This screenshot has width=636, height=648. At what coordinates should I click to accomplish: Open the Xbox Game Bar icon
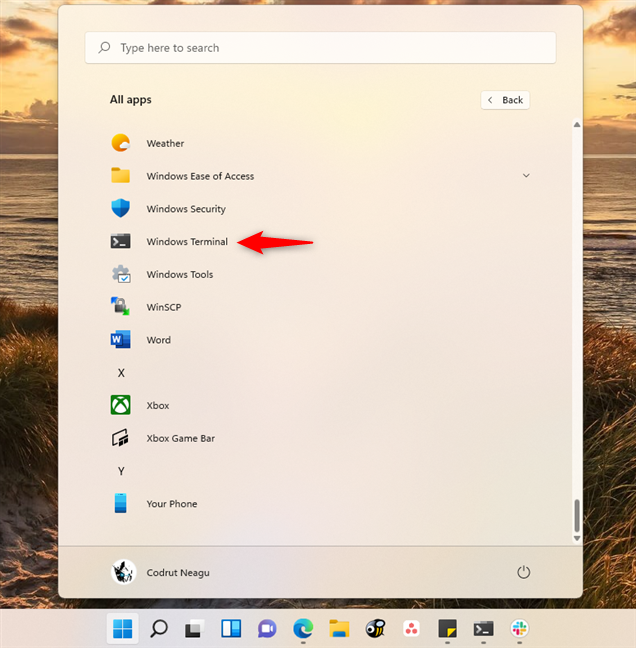coord(120,438)
